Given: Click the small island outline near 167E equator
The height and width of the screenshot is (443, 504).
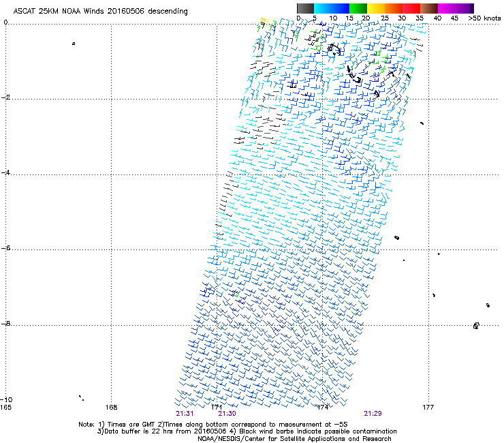Looking at the screenshot, I should coord(74,44).
